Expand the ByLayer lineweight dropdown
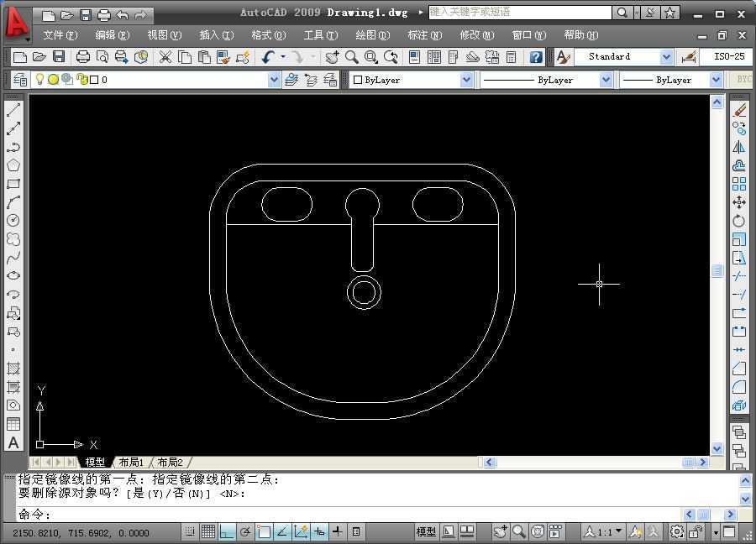The height and width of the screenshot is (544, 756). point(716,80)
